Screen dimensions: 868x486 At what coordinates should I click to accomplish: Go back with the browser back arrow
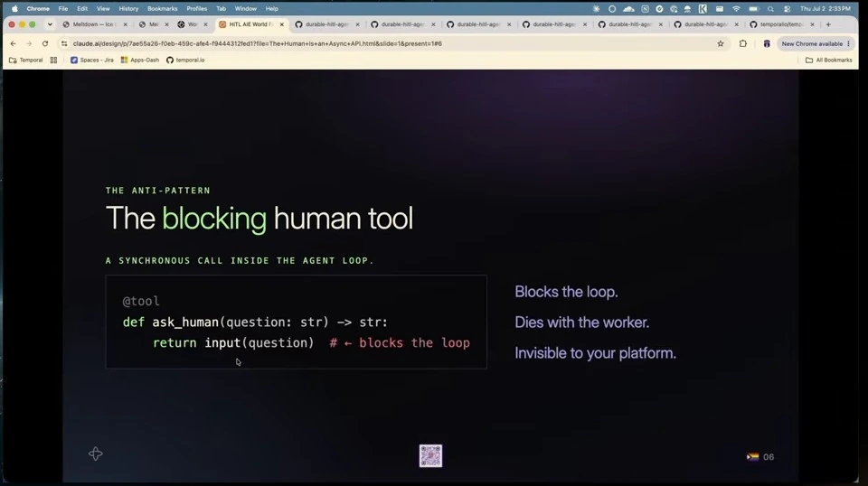pos(14,43)
